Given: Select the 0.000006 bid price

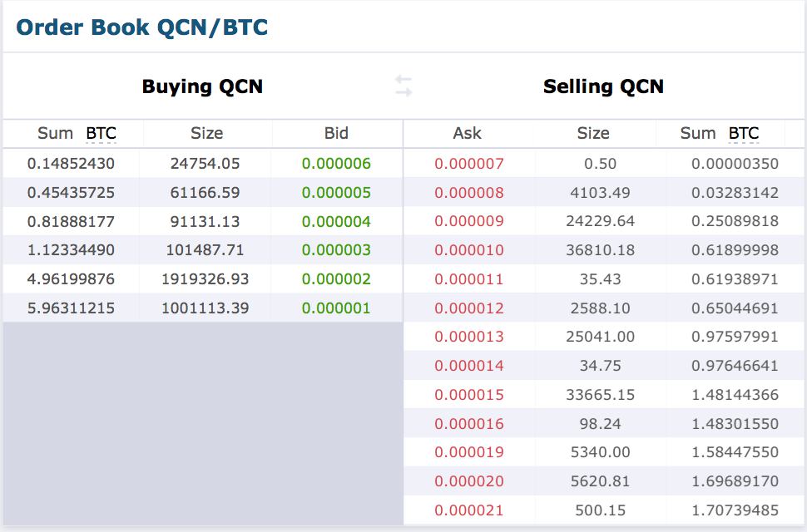Looking at the screenshot, I should coord(336,164).
